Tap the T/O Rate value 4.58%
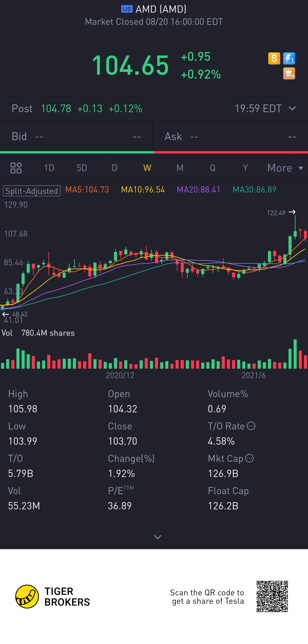This screenshot has width=308, height=644. coord(221,441)
